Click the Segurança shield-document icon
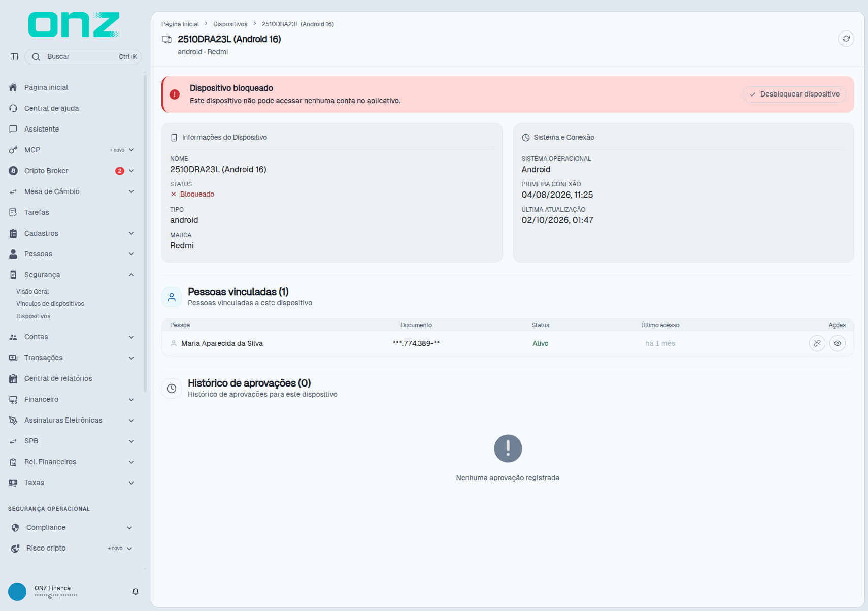Image resolution: width=868 pixels, height=611 pixels. point(13,275)
